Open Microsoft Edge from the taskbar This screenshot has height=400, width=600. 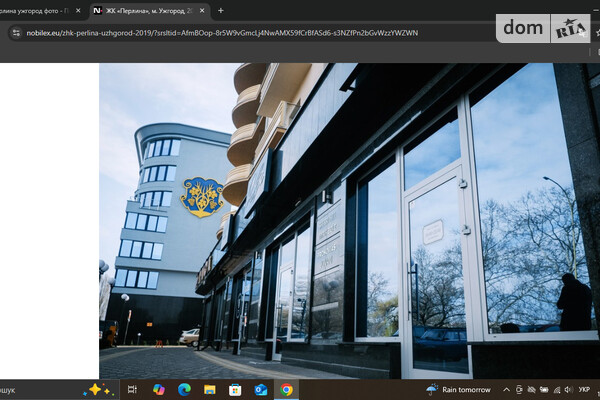184,389
